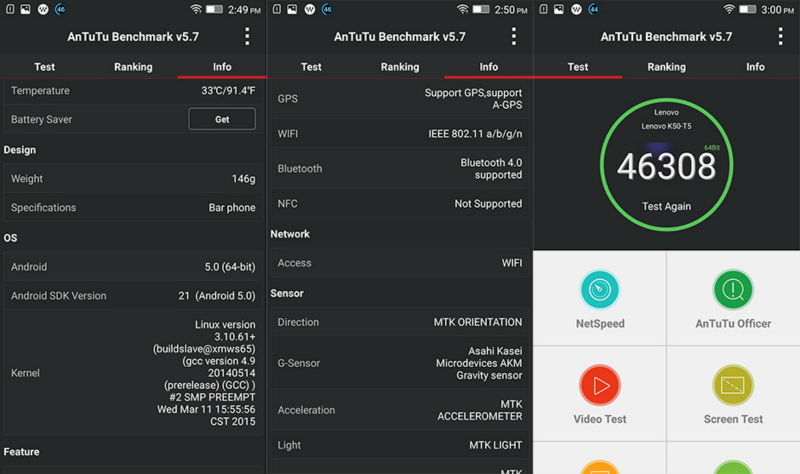The image size is (800, 474).
Task: Tap W notification icon in second screen status bar
Action: click(x=310, y=9)
